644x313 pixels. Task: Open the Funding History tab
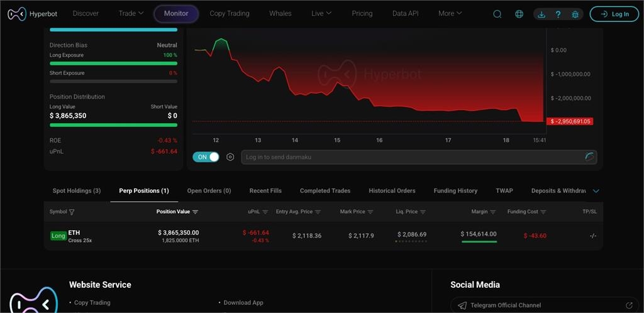[455, 190]
